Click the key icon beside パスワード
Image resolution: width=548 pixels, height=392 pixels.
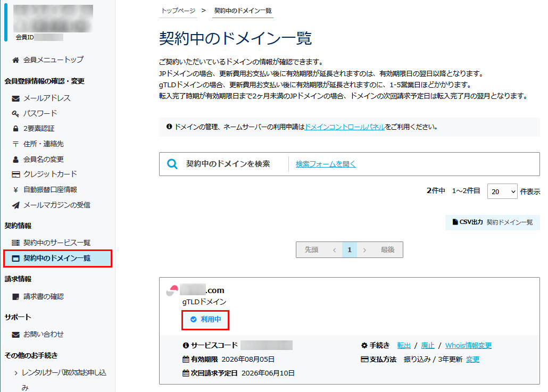coord(15,114)
